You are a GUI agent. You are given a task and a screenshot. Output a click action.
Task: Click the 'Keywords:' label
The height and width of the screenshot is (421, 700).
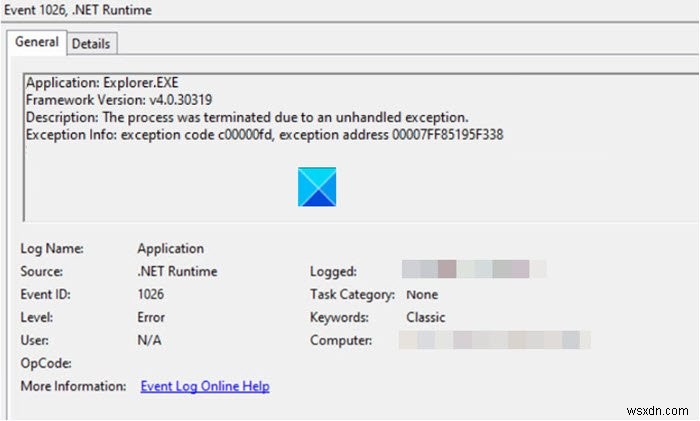(339, 317)
